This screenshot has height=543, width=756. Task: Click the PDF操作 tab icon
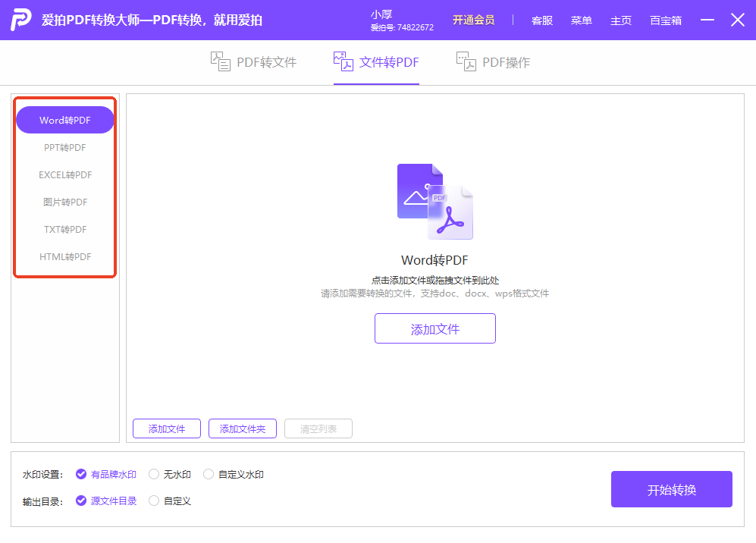click(466, 61)
